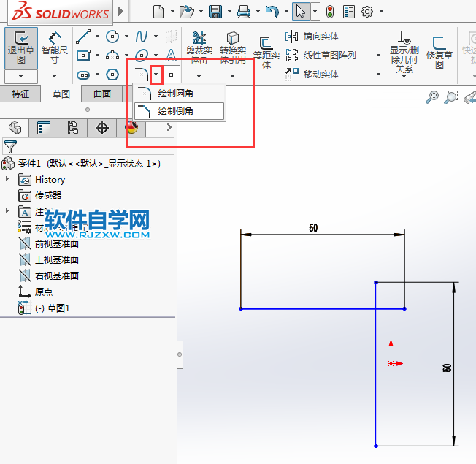Click the Rebuild traffic light icon

(330, 12)
